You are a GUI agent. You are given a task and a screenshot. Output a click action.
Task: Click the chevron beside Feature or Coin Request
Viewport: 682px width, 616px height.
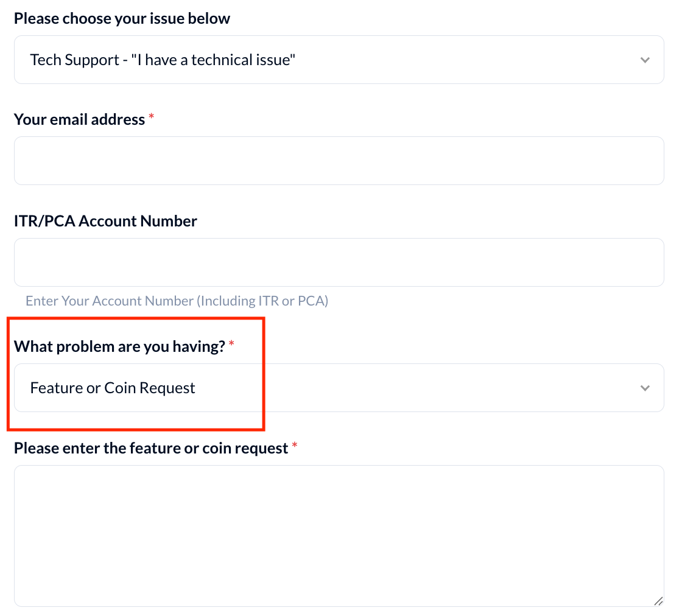coord(645,388)
